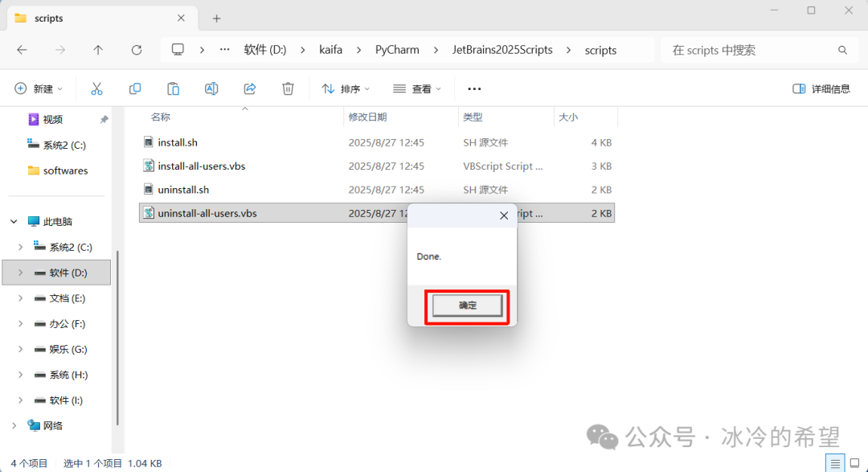
Task: Expand the 网络 tree node
Action: (x=14, y=425)
